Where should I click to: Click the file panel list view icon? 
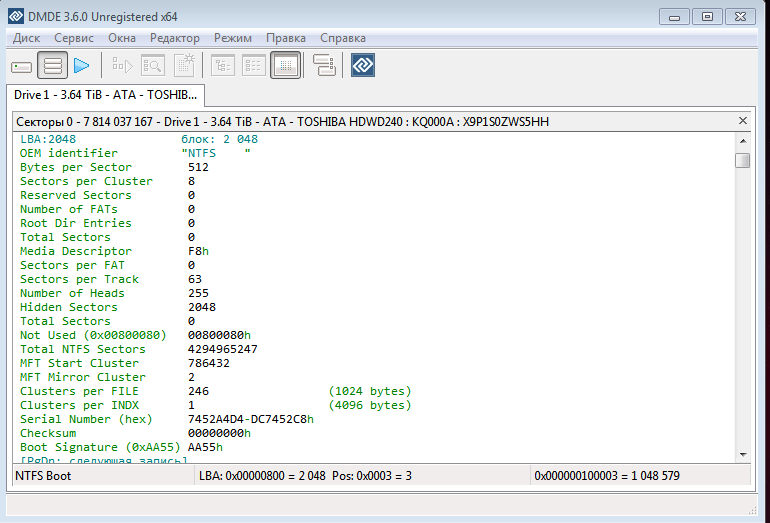click(253, 66)
